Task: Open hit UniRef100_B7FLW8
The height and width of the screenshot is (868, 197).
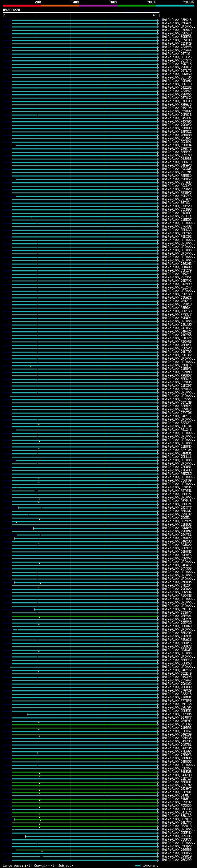Action: click(x=177, y=101)
